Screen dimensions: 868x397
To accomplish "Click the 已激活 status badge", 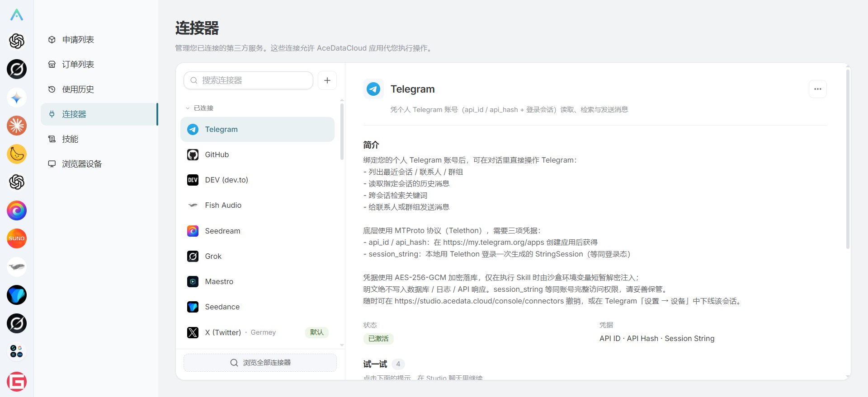I will [x=378, y=339].
